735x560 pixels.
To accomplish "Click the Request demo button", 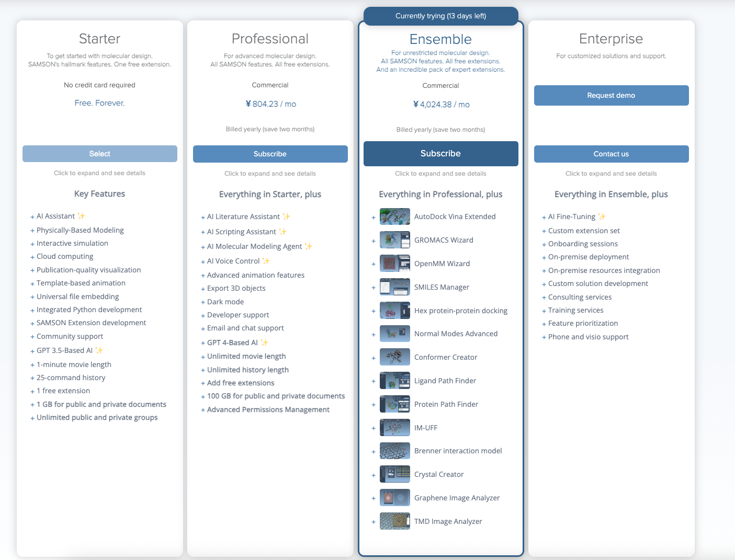I will coord(611,95).
